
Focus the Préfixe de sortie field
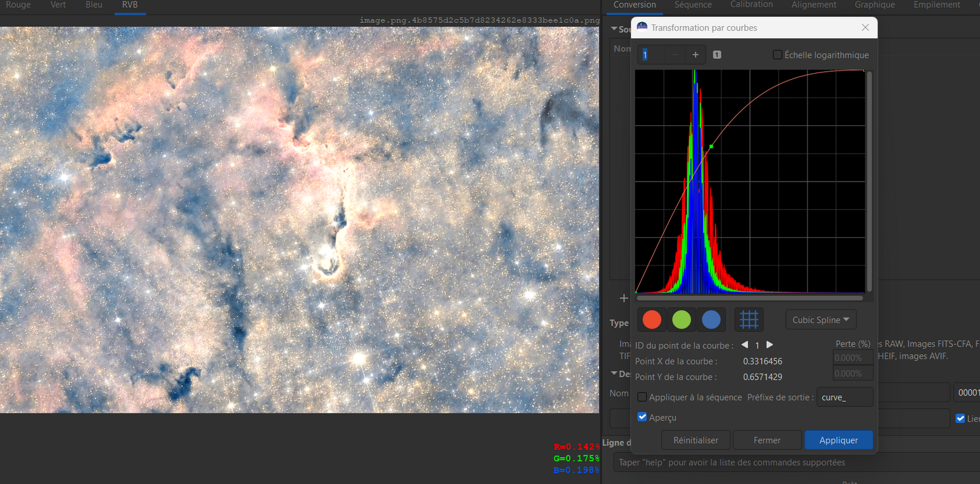(845, 397)
